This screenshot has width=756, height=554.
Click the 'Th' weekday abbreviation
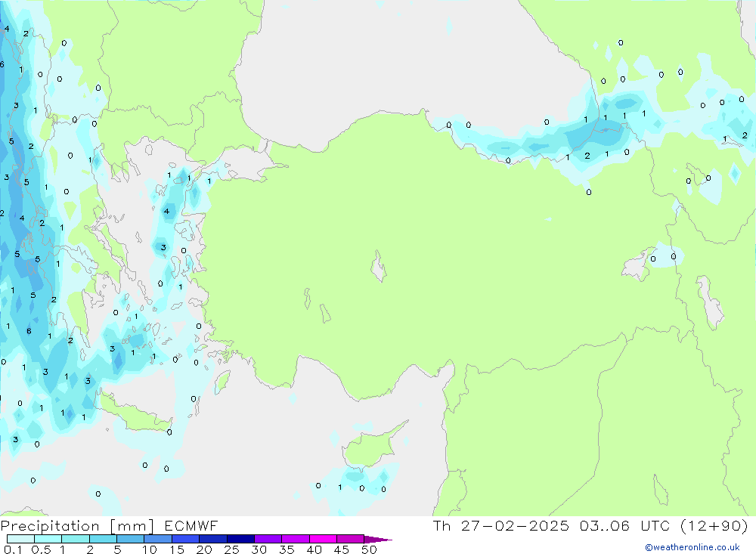click(x=442, y=526)
